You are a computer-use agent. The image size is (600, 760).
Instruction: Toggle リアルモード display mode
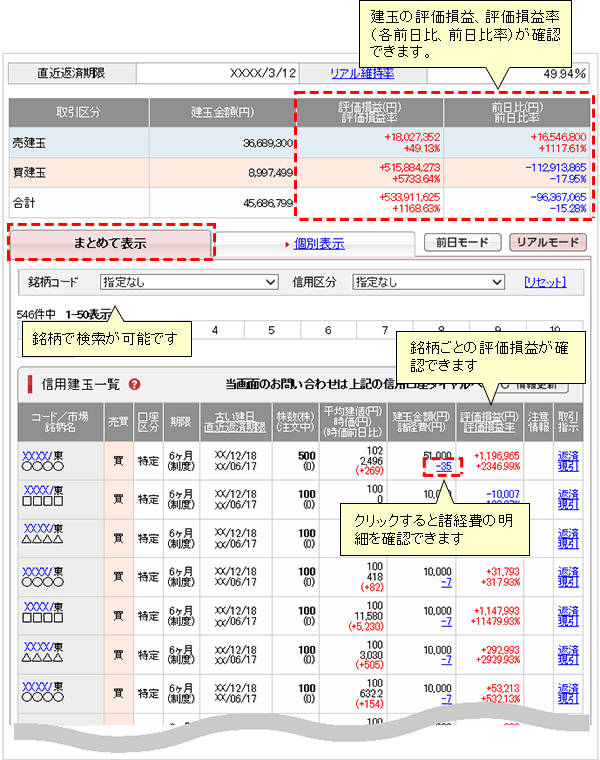[x=548, y=243]
